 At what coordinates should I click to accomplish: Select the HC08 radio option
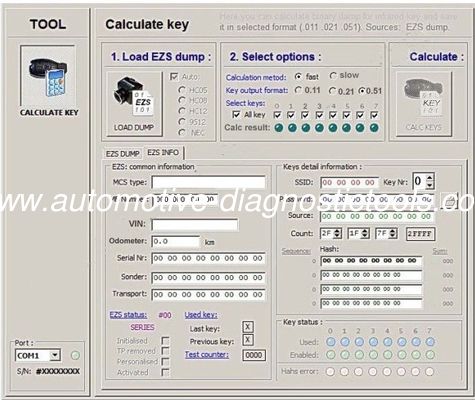[x=182, y=100]
